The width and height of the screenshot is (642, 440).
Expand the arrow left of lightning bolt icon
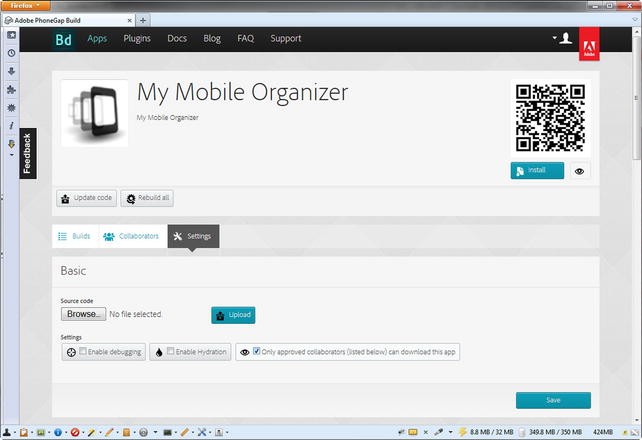coord(451,432)
